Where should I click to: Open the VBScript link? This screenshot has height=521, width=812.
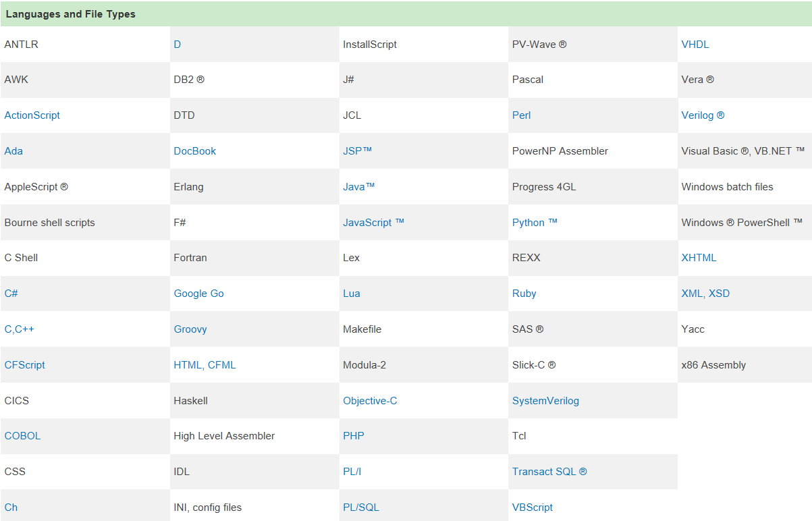click(x=533, y=508)
